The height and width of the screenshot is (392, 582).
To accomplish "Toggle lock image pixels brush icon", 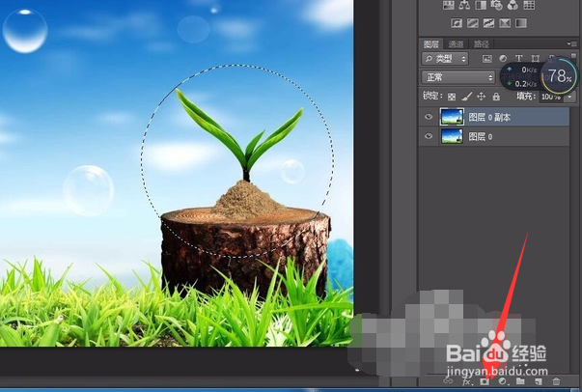I will point(466,97).
